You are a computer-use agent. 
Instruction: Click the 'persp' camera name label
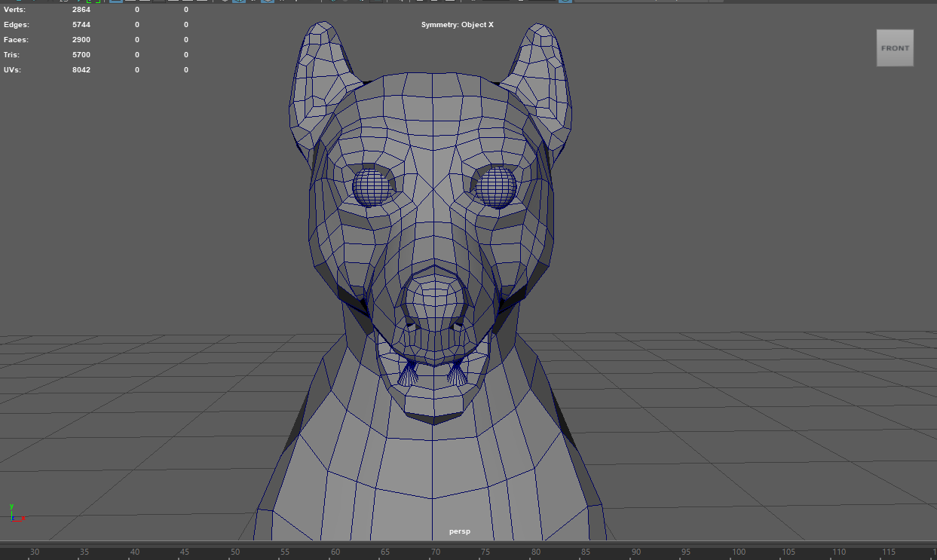[x=460, y=531]
